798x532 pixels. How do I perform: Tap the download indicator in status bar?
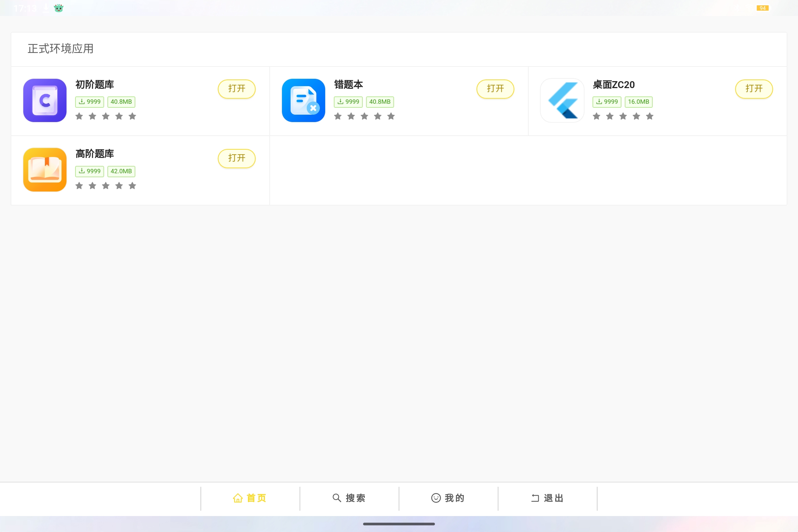tap(46, 8)
